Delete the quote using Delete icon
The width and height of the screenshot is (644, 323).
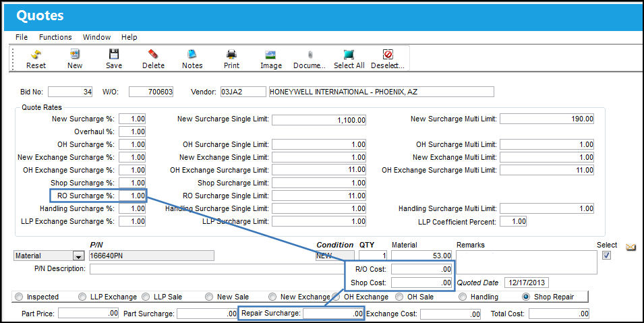click(153, 54)
